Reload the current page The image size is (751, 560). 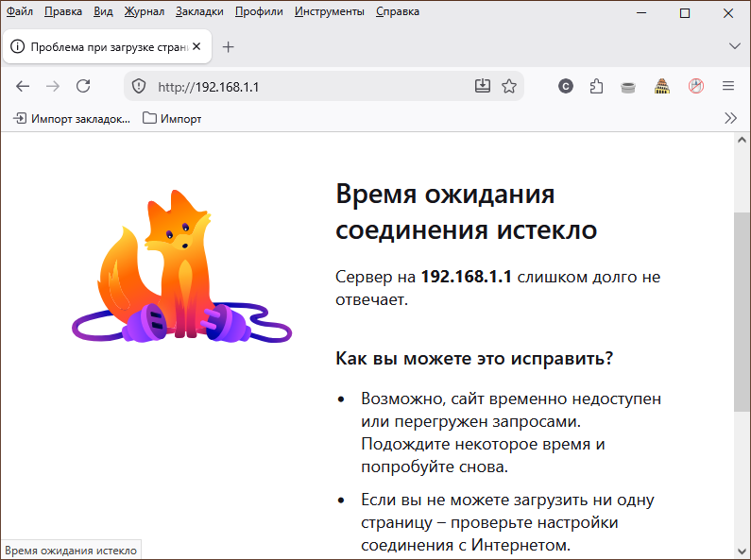(83, 86)
